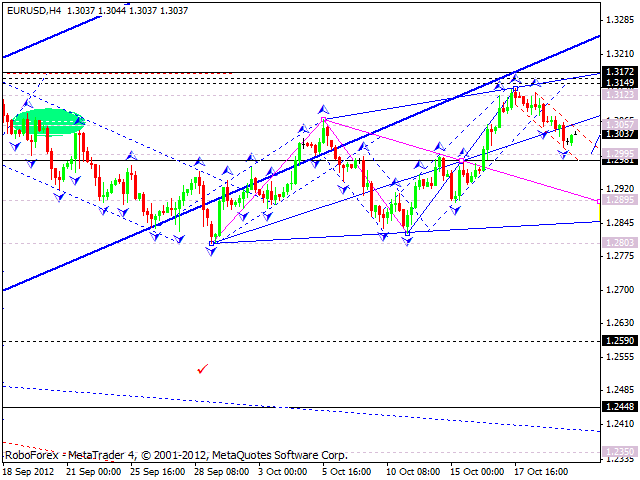
Task: Select the 1.2895 price label
Action: (x=619, y=201)
